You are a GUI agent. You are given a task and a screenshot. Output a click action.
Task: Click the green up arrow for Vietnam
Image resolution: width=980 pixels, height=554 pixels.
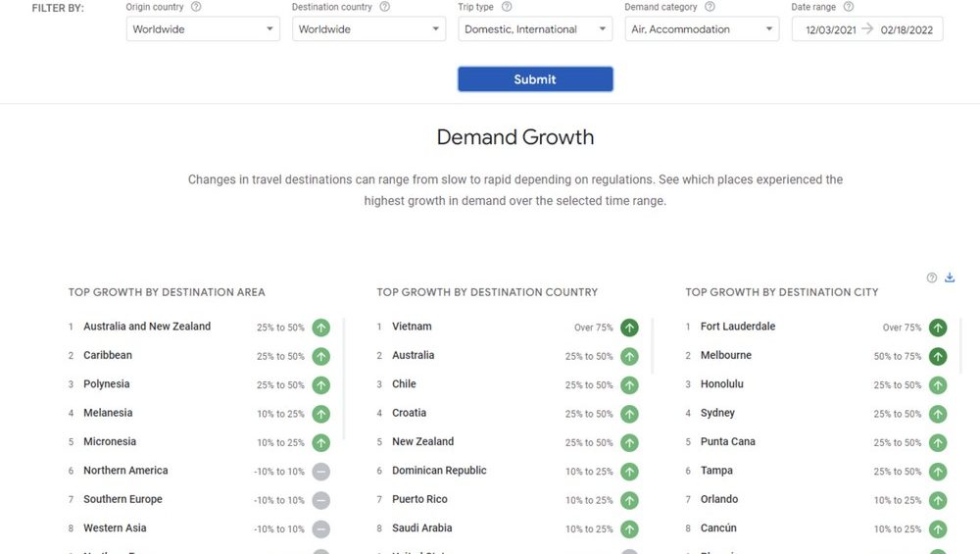[629, 327]
